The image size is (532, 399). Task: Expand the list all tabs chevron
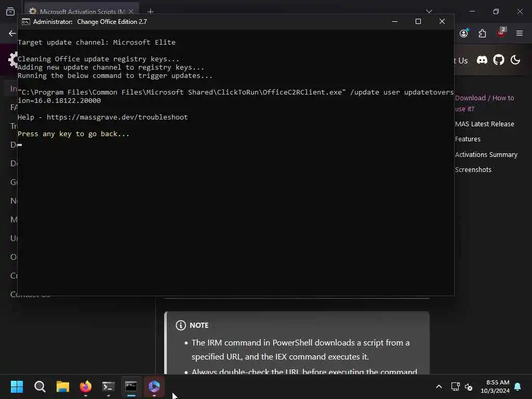[429, 11]
